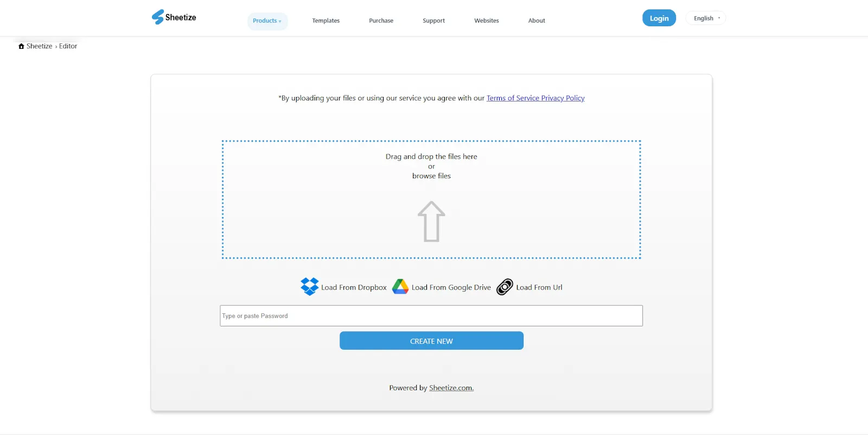Open the English language selector
Image resolution: width=868 pixels, height=435 pixels.
(x=706, y=18)
